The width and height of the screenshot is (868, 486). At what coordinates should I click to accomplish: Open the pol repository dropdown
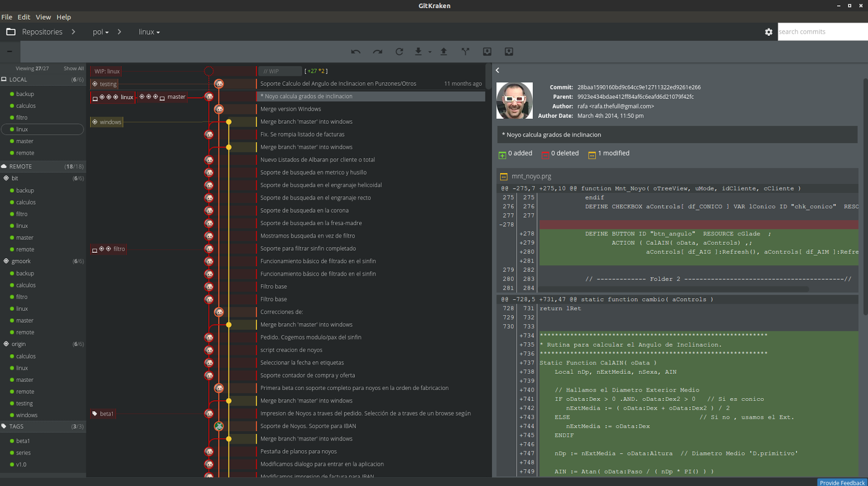coord(101,32)
